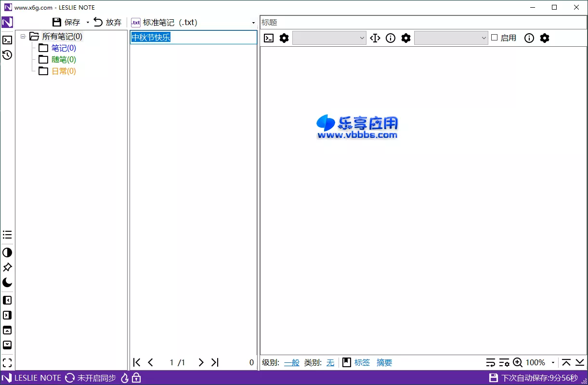Viewport: 588px width, 385px height.
Task: Click the contrast icon in left sidebar
Action: 7,252
